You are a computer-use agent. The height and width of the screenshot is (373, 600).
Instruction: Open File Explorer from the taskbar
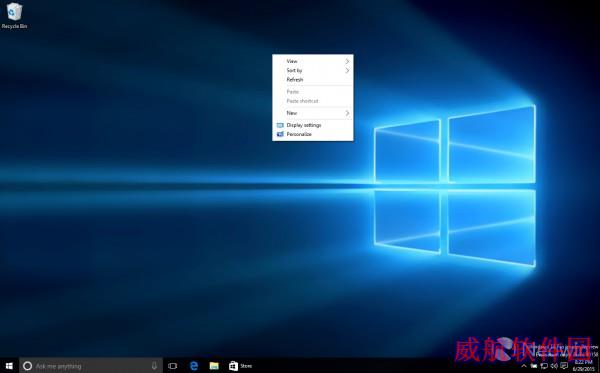pos(214,366)
